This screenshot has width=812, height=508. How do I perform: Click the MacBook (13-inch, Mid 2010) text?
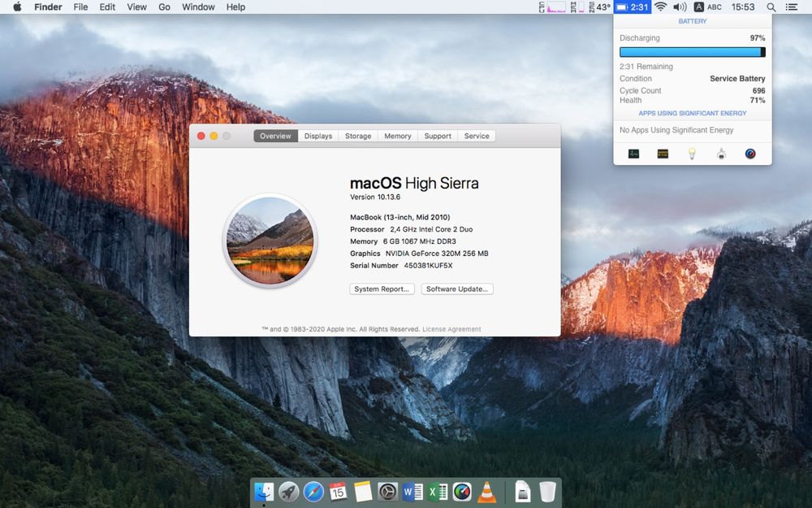coord(400,217)
